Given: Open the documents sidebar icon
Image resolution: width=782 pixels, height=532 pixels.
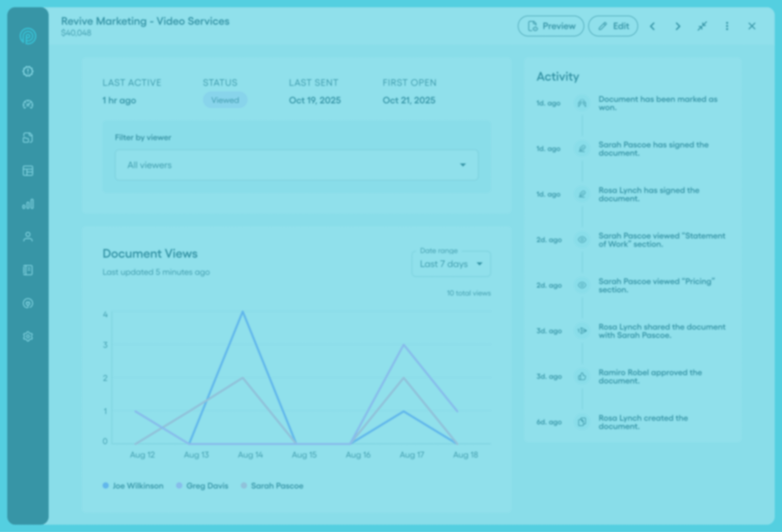Looking at the screenshot, I should tap(28, 138).
